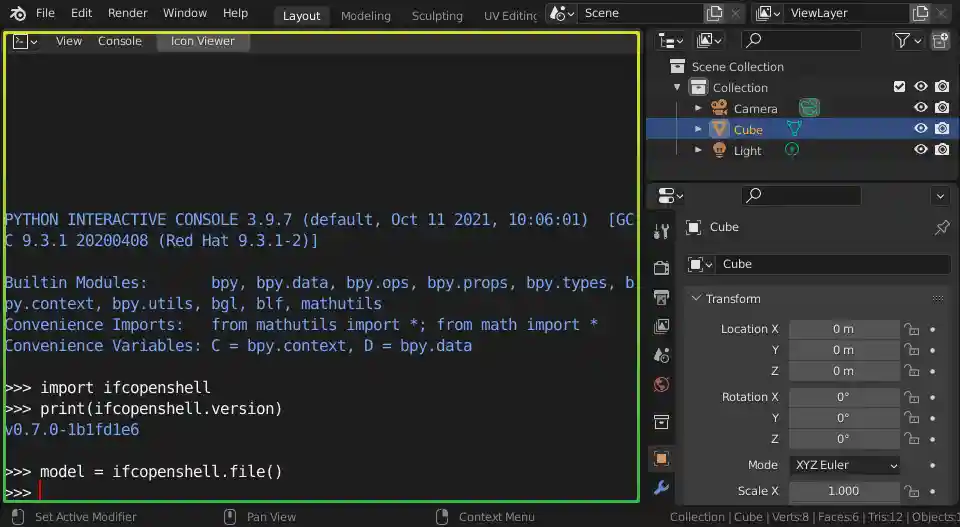Image resolution: width=960 pixels, height=527 pixels.
Task: Open the outliner display mode dropdown
Action: pyautogui.click(x=709, y=41)
